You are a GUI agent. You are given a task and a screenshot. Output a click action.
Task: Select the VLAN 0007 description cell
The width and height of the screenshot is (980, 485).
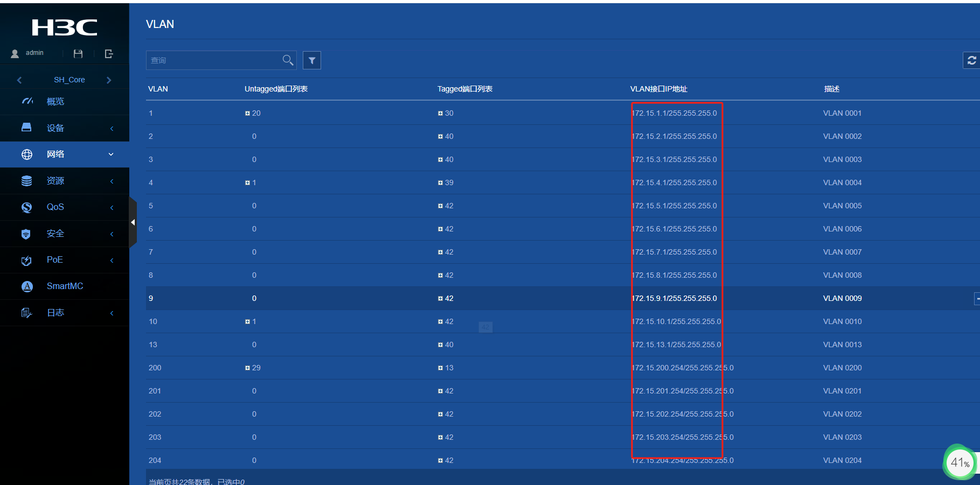(843, 252)
